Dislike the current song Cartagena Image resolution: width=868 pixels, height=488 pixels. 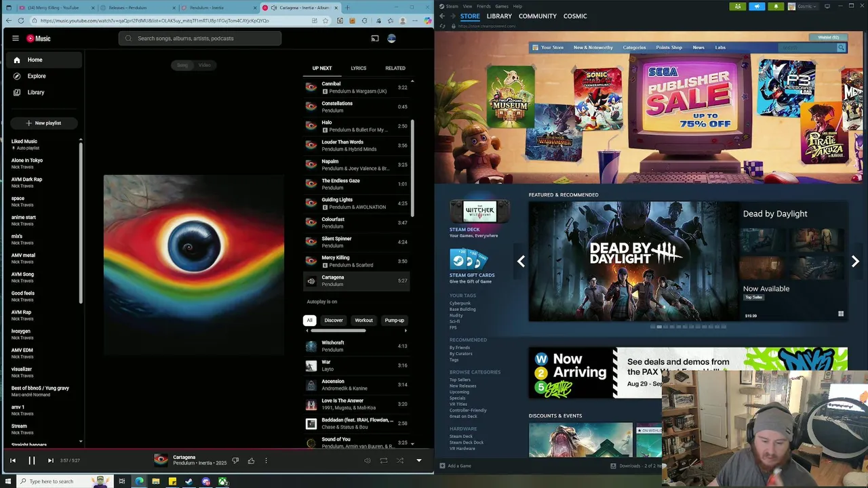[x=235, y=460]
